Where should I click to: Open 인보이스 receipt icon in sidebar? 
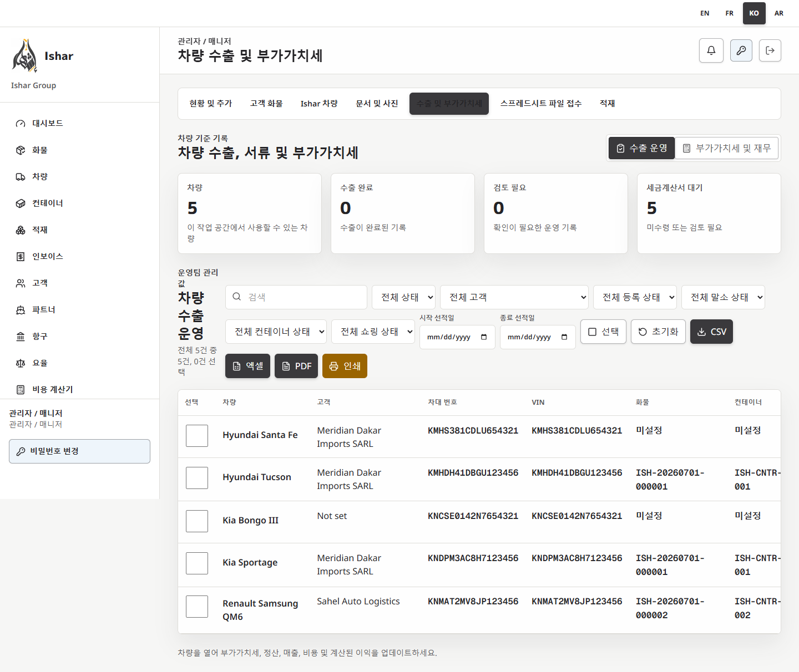tap(21, 257)
